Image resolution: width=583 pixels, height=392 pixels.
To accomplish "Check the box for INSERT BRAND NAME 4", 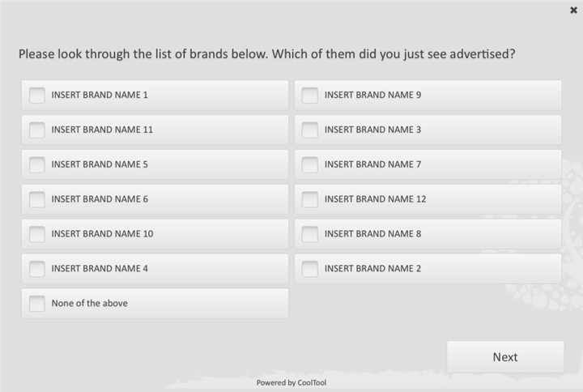I will (37, 270).
